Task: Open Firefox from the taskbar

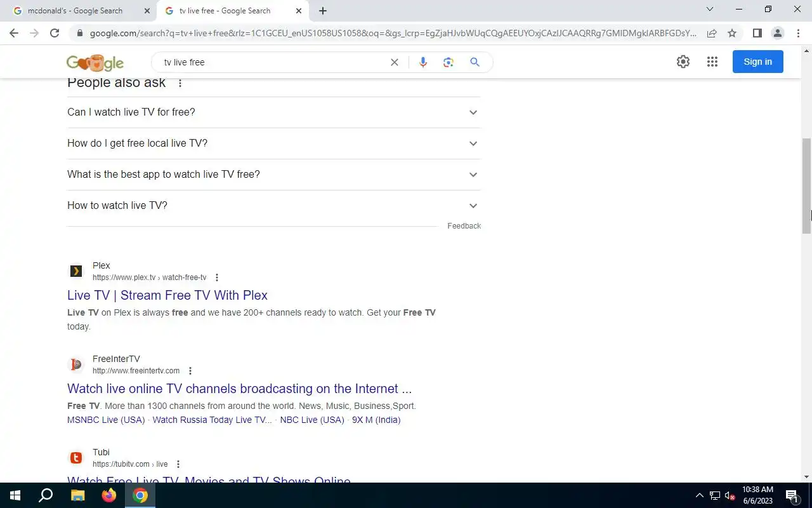Action: 109,495
